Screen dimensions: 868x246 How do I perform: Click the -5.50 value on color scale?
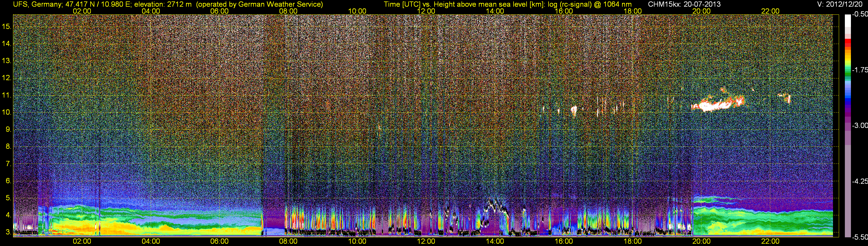coord(860,237)
